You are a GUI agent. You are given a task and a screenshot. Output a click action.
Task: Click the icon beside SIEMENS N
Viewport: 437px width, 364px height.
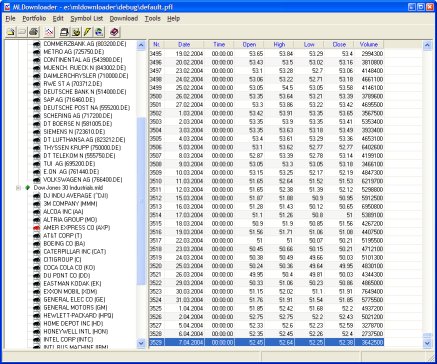[x=37, y=132]
